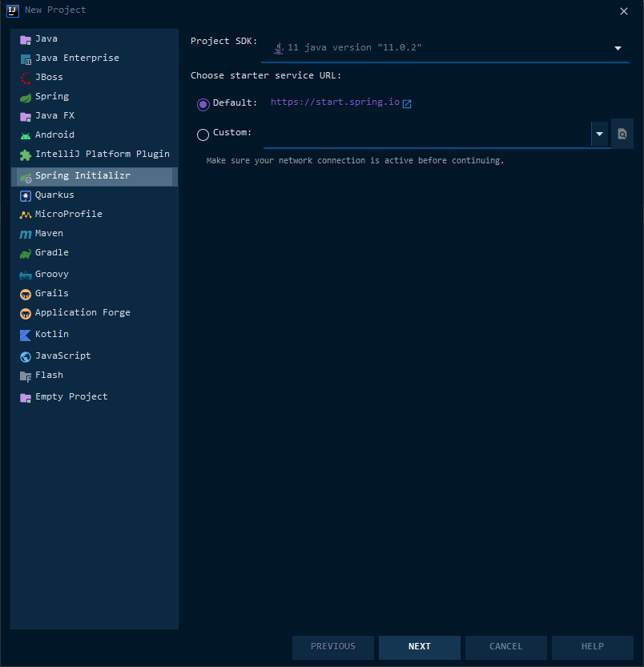Screen dimensions: 644x667
Task: Click the Kotlin logo icon
Action: [x=26, y=335]
